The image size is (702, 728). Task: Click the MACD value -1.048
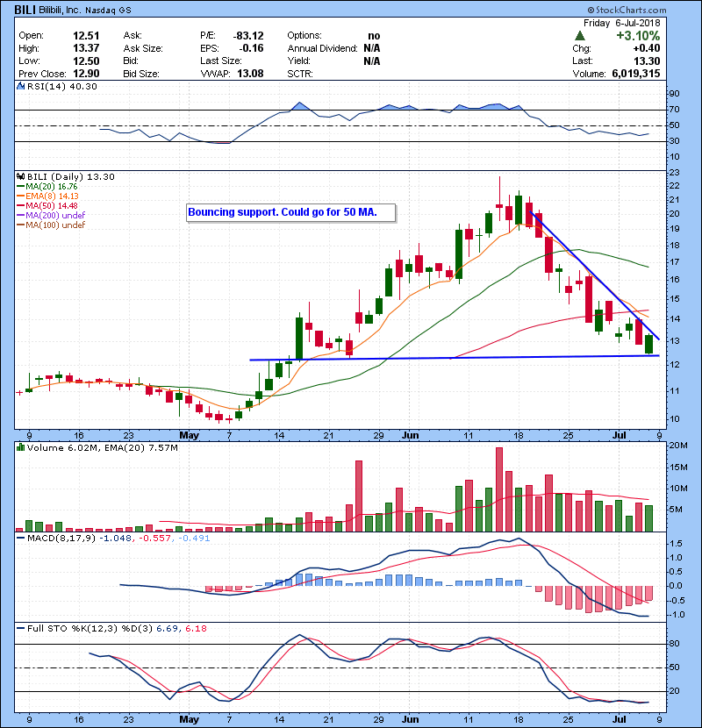[116, 539]
